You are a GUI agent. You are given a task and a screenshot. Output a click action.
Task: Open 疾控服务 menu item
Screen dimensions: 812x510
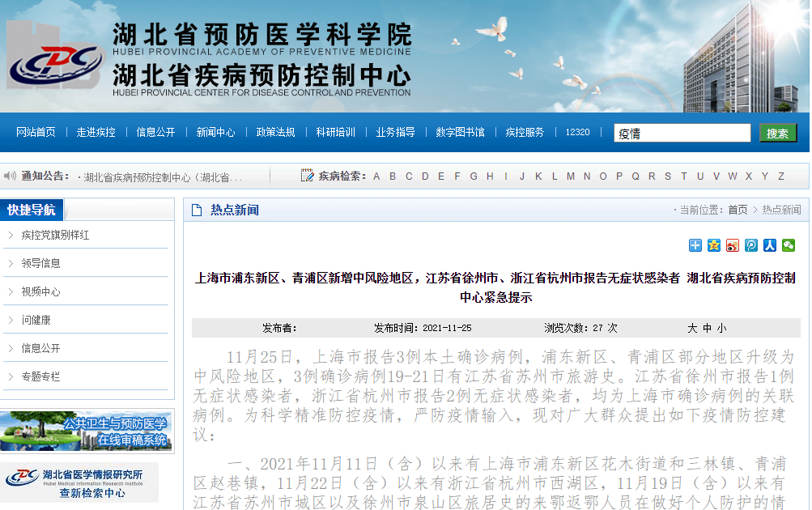[x=525, y=132]
